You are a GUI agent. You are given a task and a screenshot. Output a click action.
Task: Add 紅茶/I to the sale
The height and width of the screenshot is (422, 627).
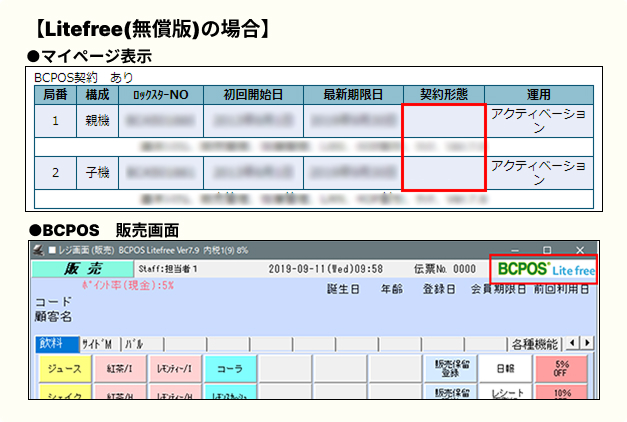pos(121,369)
